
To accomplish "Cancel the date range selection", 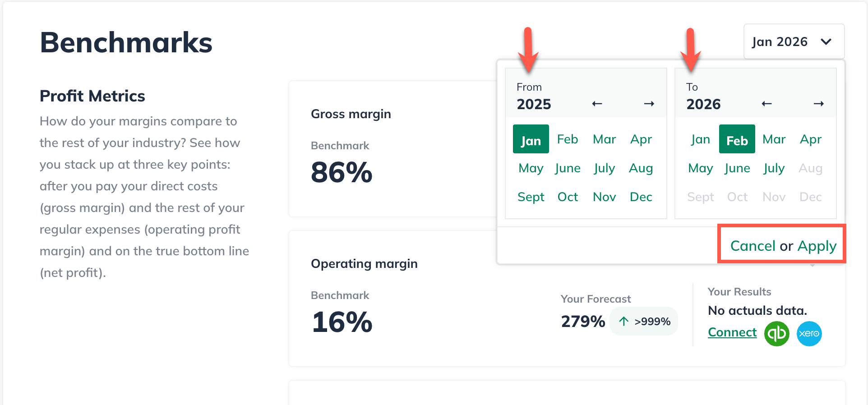I will click(752, 245).
